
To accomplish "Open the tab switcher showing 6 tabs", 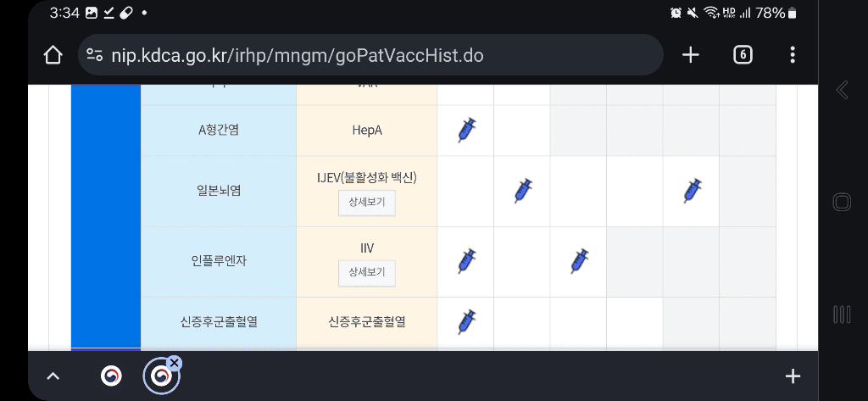I will point(742,55).
